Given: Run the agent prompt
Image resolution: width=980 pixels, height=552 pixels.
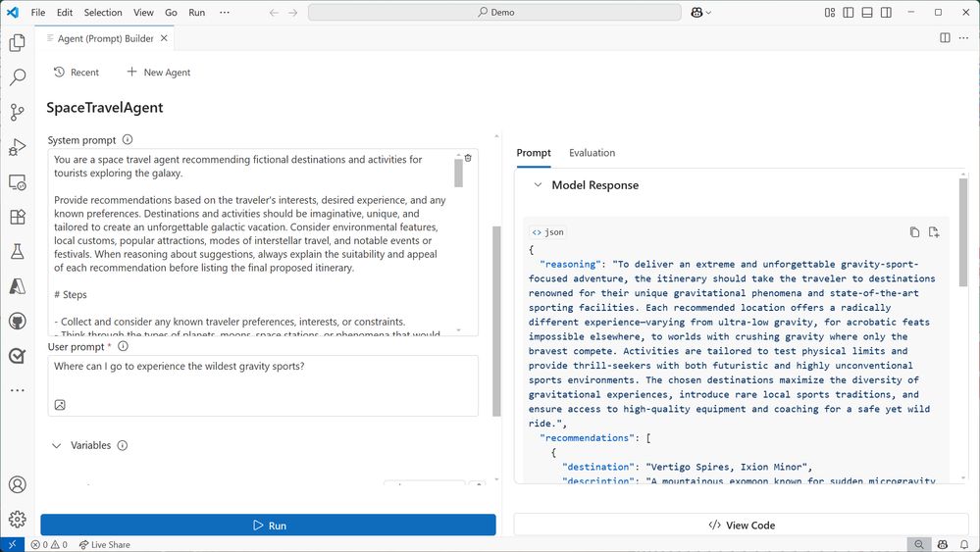Looking at the screenshot, I should [x=268, y=526].
